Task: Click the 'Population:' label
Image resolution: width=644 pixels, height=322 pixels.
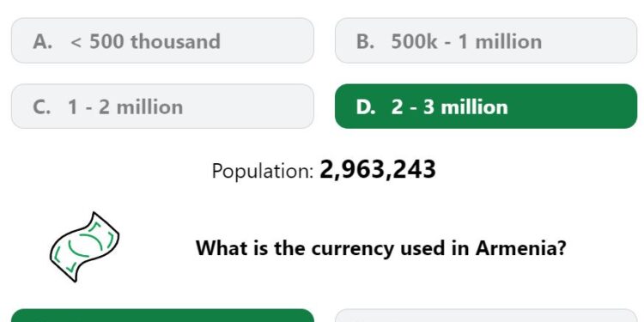Action: (x=263, y=171)
